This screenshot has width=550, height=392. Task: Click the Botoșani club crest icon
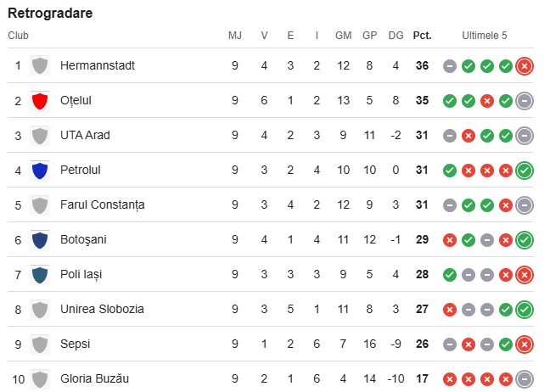[x=39, y=240]
